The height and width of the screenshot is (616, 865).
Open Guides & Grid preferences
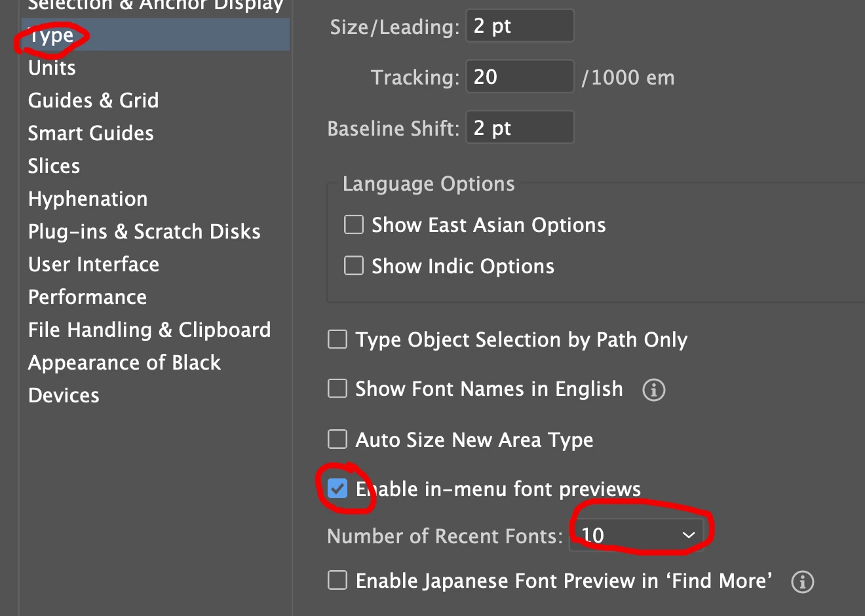(x=93, y=100)
